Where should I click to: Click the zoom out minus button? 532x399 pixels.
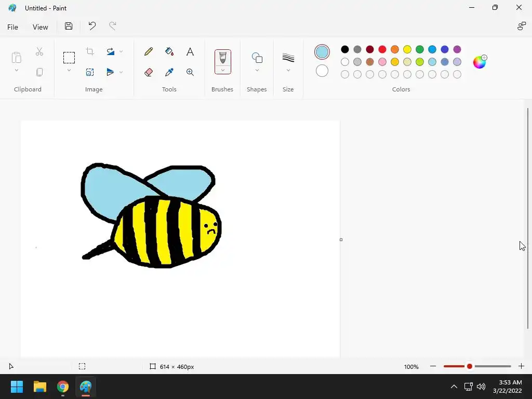[433, 366]
